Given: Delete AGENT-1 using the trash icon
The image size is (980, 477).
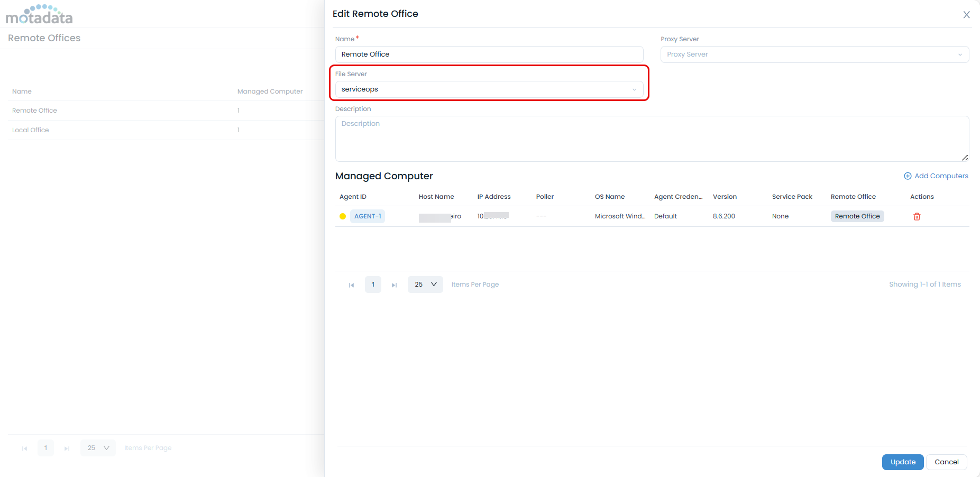Looking at the screenshot, I should (x=917, y=216).
